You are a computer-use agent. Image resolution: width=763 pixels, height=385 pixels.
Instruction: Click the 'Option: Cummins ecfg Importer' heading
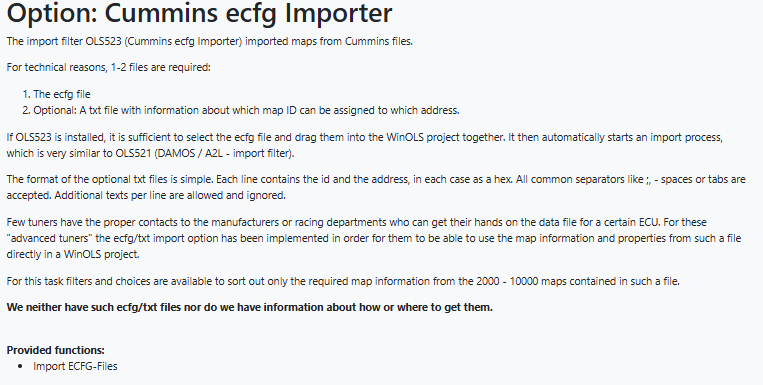(199, 13)
